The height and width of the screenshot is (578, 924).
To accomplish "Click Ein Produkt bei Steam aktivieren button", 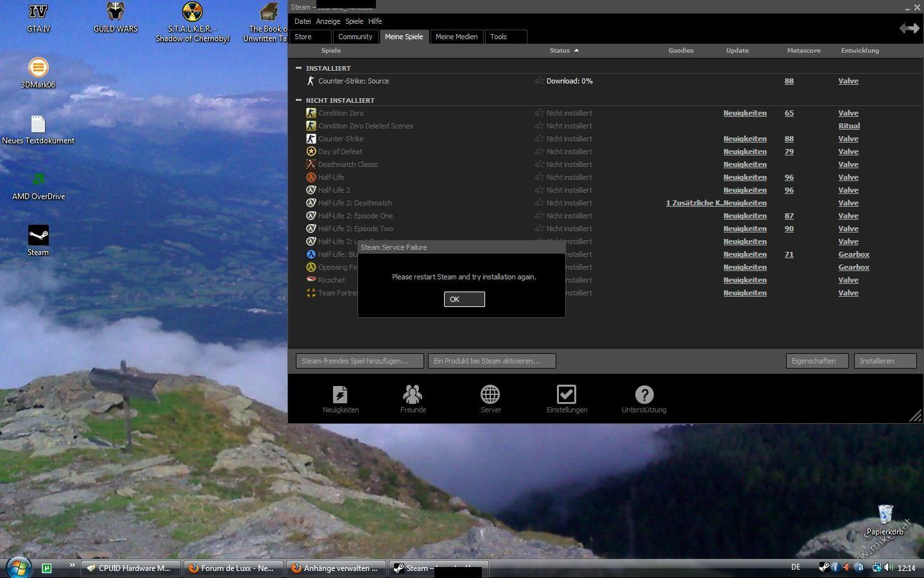I will [492, 361].
